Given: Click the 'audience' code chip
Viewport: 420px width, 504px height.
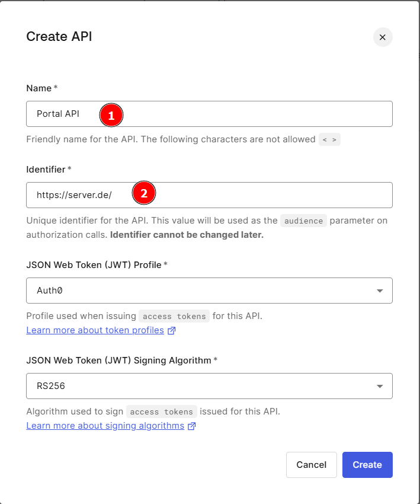Looking at the screenshot, I should 303,221.
